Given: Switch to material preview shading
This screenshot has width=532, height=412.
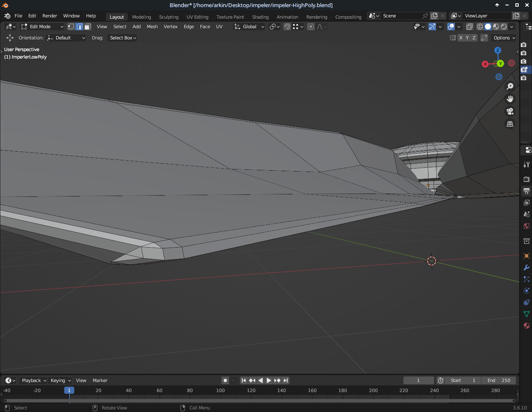Looking at the screenshot, I should 496,27.
